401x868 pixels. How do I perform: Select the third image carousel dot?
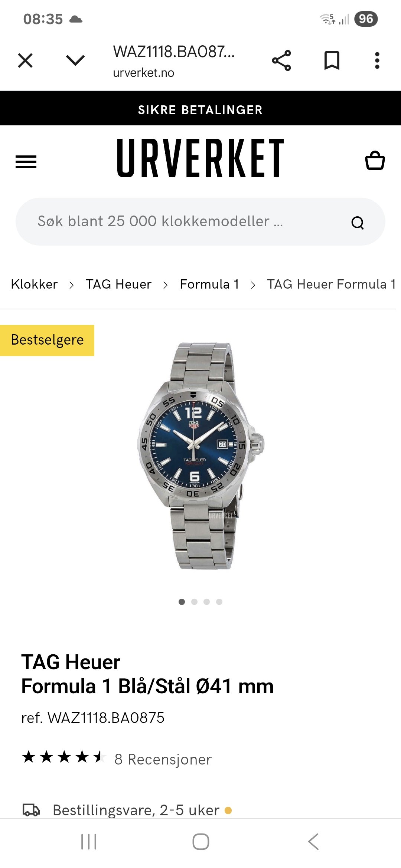[x=207, y=602]
